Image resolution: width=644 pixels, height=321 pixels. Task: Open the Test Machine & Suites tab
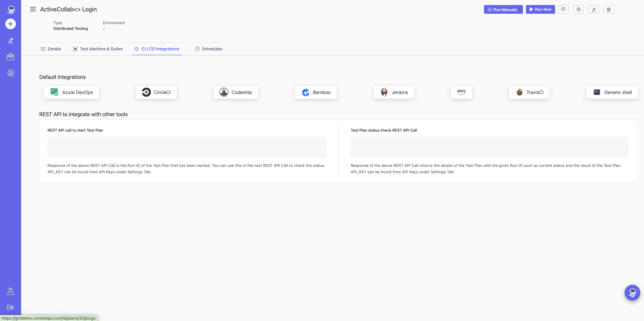98,49
